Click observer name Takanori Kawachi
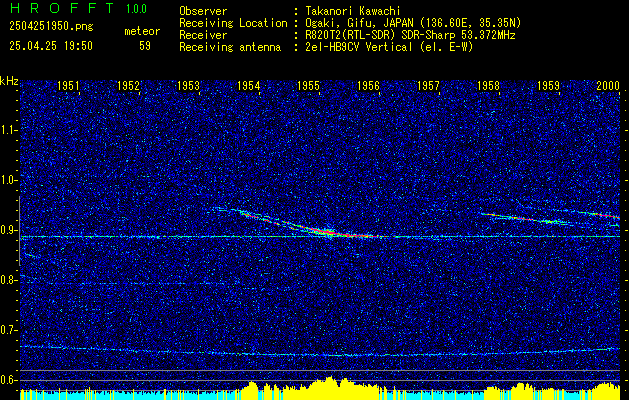The width and height of the screenshot is (629, 400). click(x=353, y=11)
